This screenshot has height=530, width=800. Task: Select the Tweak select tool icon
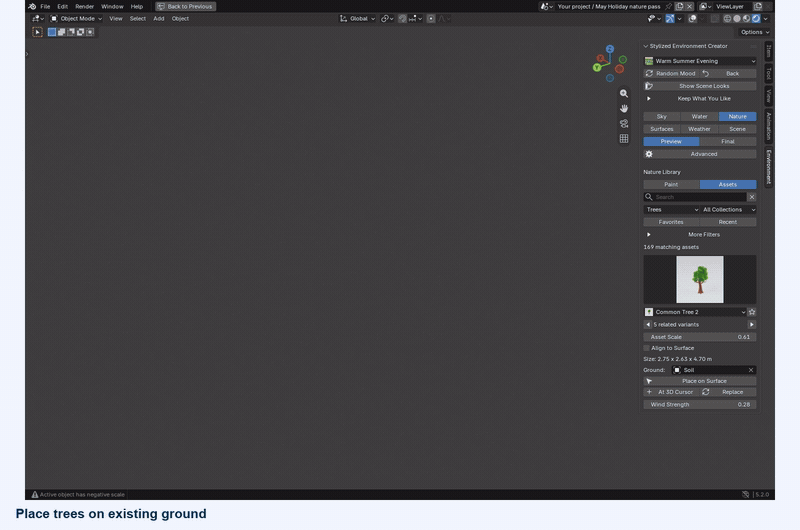pyautogui.click(x=37, y=32)
